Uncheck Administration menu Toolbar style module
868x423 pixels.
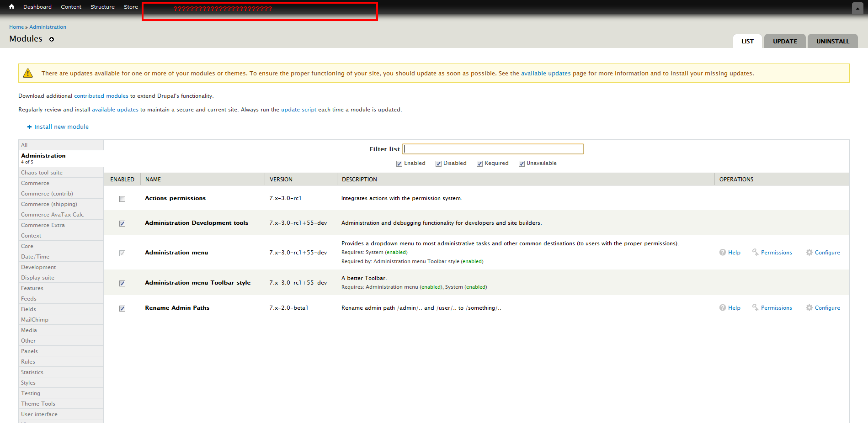122,283
